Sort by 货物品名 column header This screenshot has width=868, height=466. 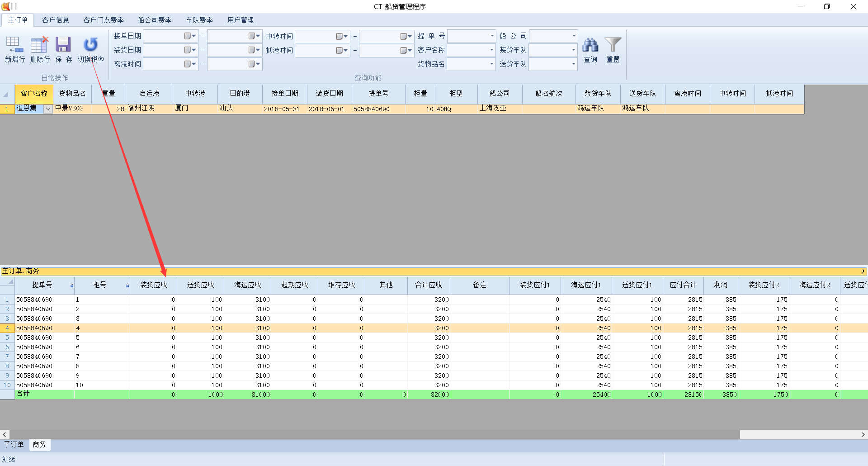tap(72, 94)
